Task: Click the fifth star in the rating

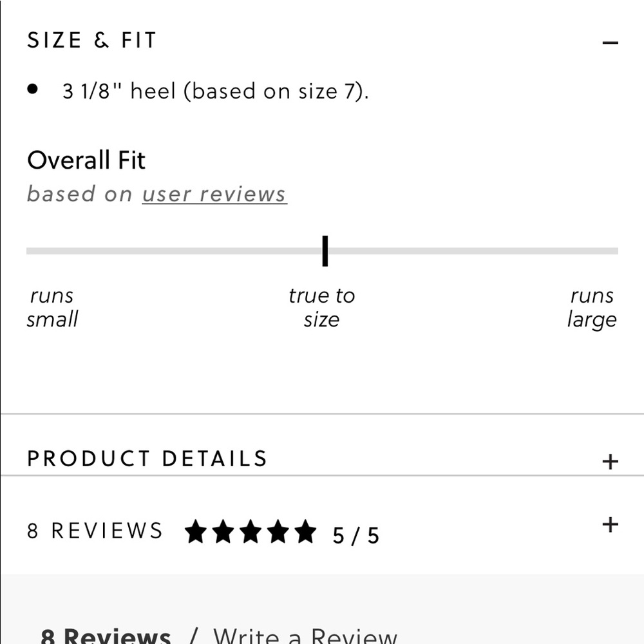Action: click(305, 533)
